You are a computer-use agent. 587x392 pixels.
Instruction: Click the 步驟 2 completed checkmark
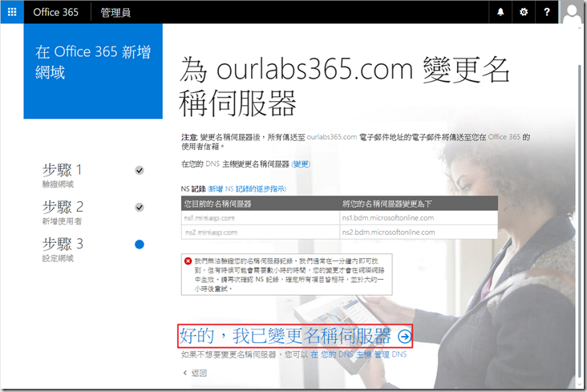140,208
